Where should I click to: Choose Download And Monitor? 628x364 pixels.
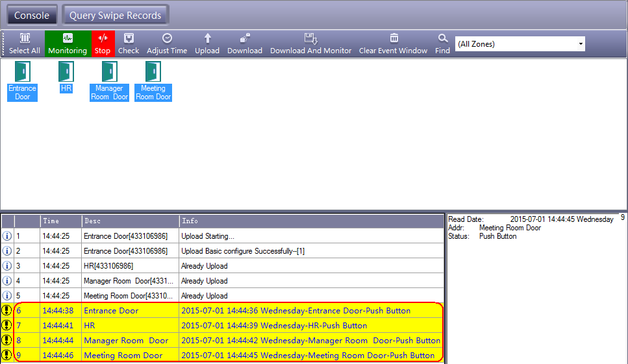(x=310, y=43)
